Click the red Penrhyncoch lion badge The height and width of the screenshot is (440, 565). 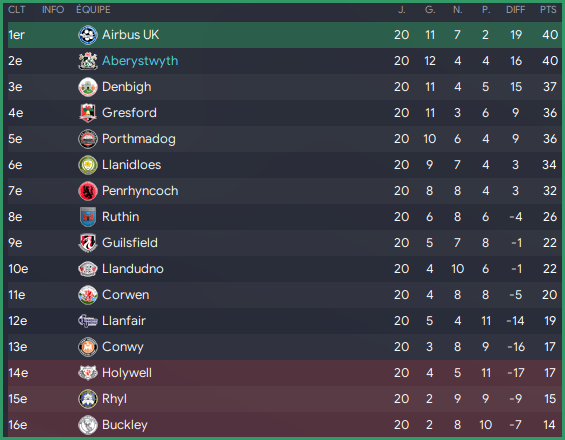click(88, 191)
